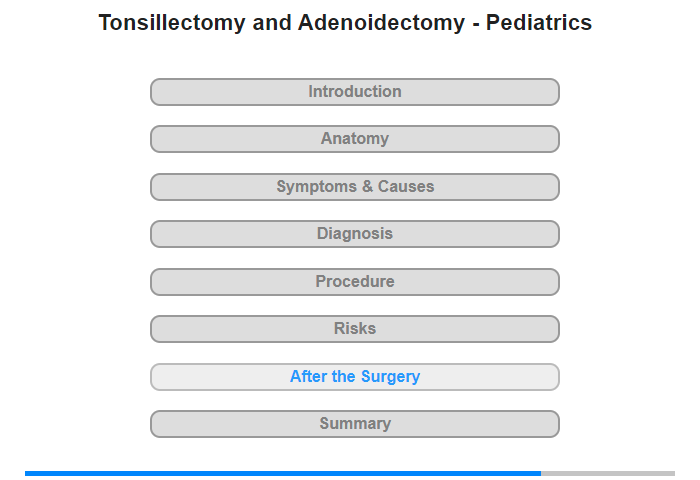The height and width of the screenshot is (480, 700).
Task: Click the Tonsillectomy and Adenoidectomy - Pediatrics title
Action: [x=345, y=23]
